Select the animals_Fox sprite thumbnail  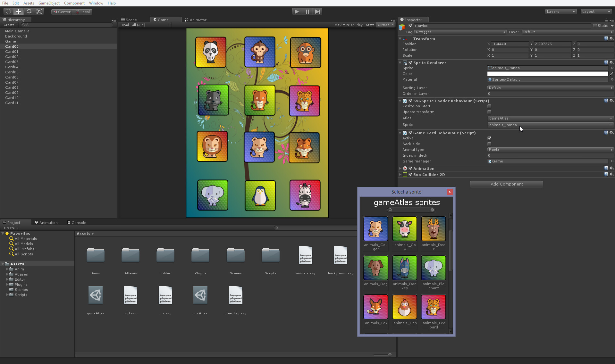(375, 307)
